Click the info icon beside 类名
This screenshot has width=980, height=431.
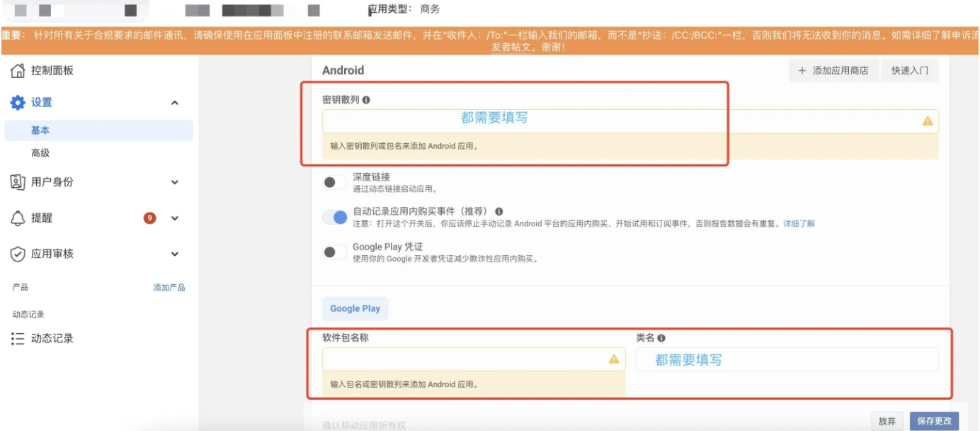(661, 339)
